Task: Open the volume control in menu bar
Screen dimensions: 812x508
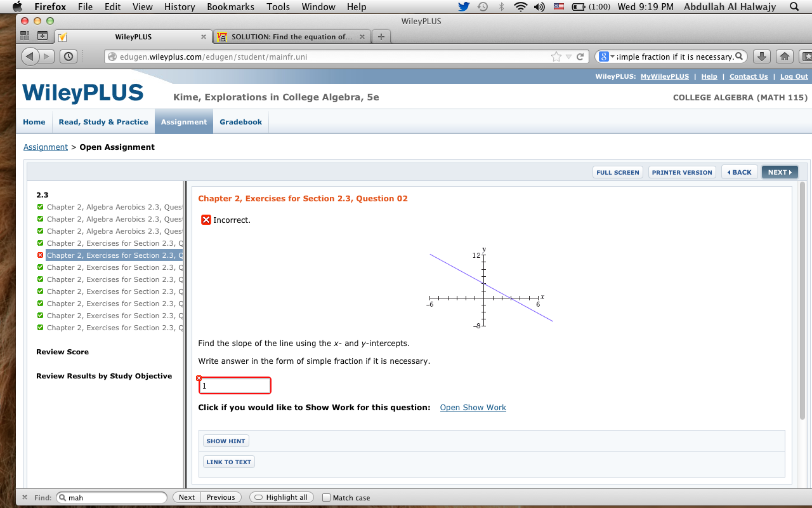Action: tap(540, 7)
